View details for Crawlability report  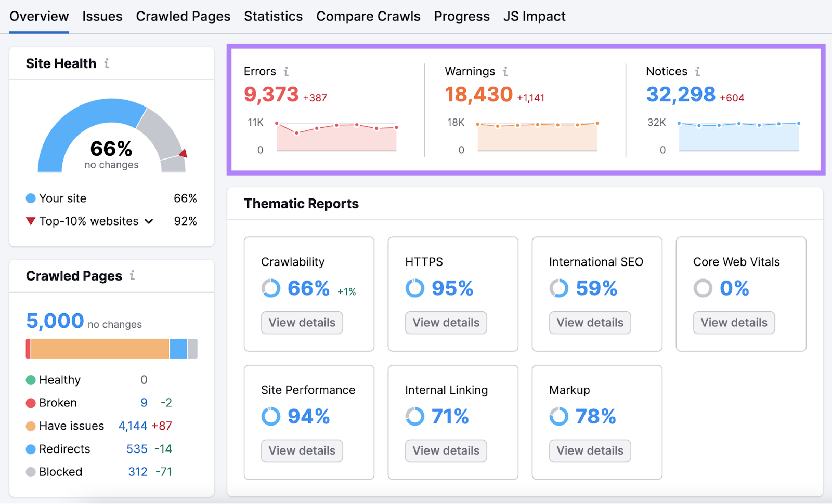point(302,323)
